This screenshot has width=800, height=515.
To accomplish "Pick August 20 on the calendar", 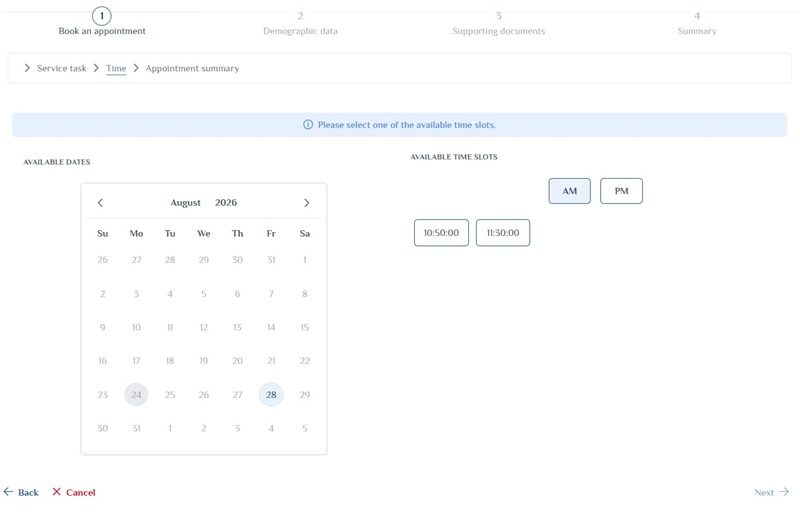I will tap(237, 361).
